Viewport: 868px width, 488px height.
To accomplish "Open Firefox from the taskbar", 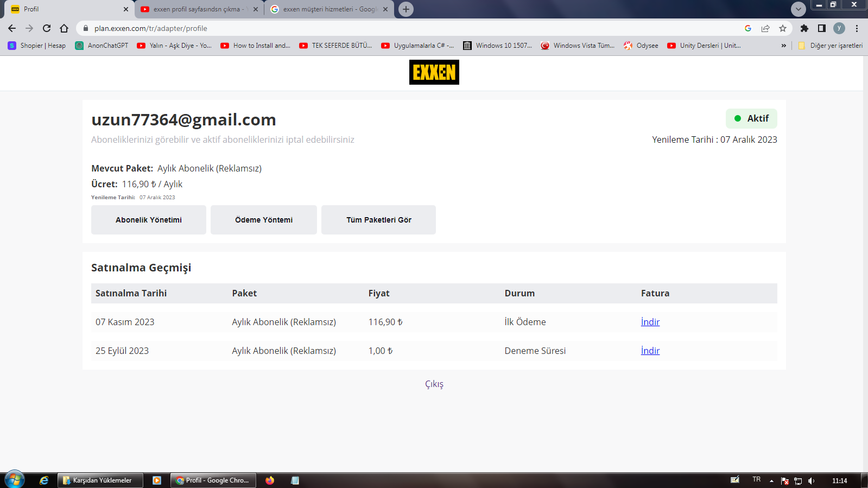I will [x=270, y=480].
